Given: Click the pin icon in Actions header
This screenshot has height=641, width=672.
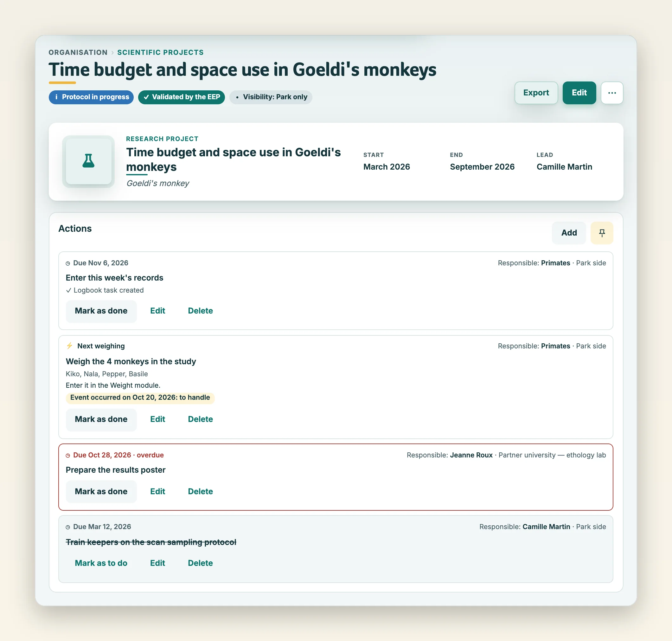Looking at the screenshot, I should (602, 233).
